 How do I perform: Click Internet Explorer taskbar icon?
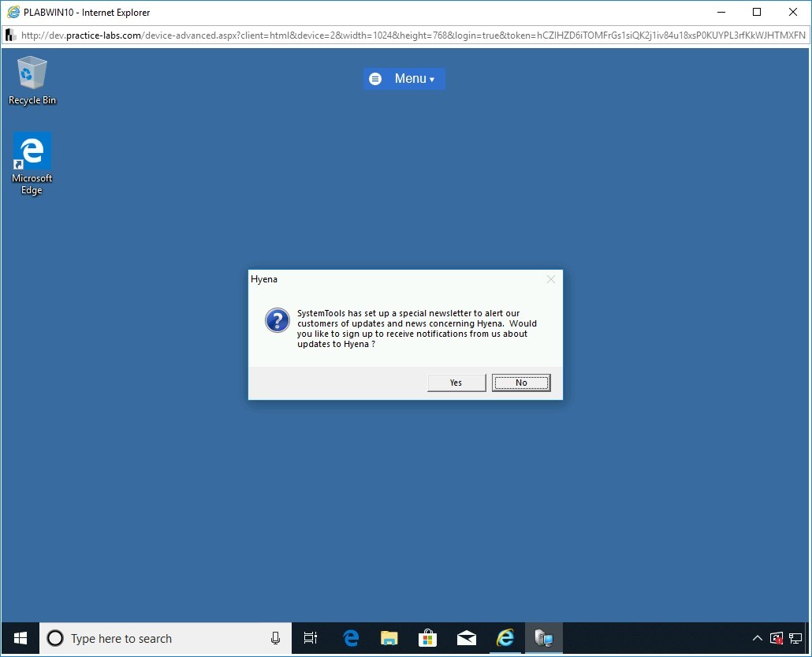(x=505, y=638)
